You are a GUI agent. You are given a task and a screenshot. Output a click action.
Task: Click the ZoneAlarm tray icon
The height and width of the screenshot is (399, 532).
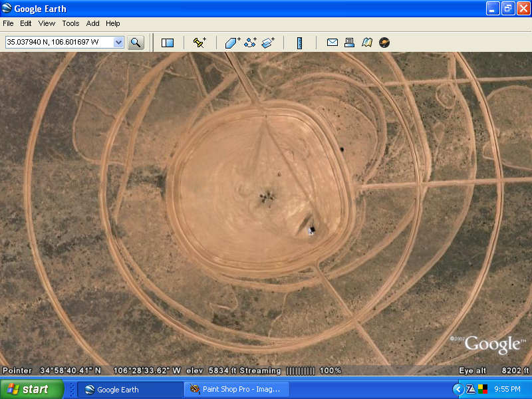pos(471,389)
